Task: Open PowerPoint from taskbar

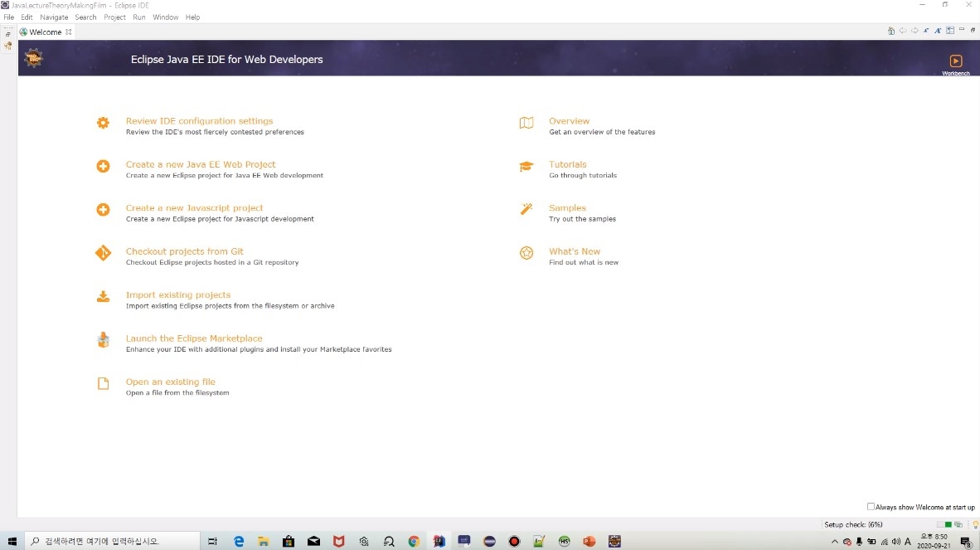Action: [589, 541]
